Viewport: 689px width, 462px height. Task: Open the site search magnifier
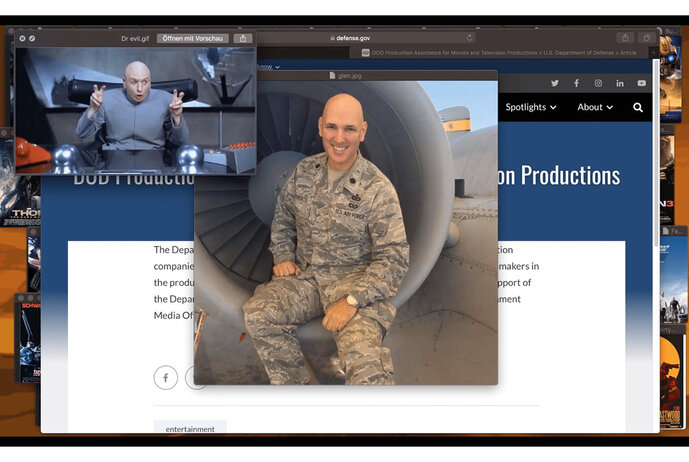[638, 107]
